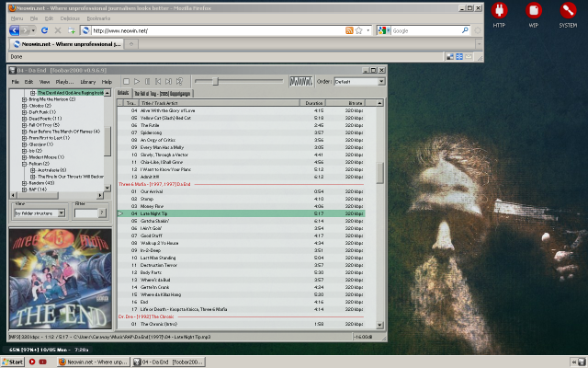Open the foobar2000 Library menu
Image resolution: width=588 pixels, height=368 pixels.
point(88,82)
